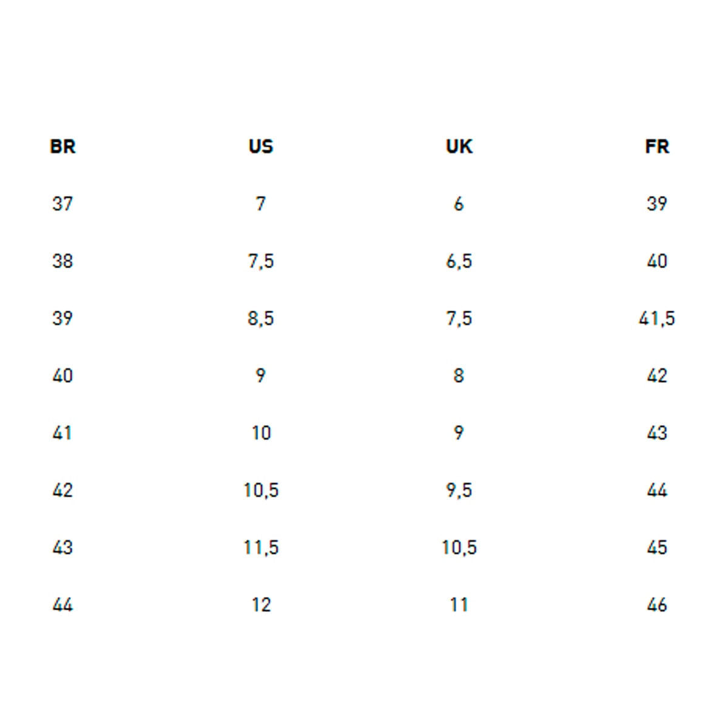This screenshot has width=728, height=728.
Task: Select BR size 40
Action: (62, 376)
